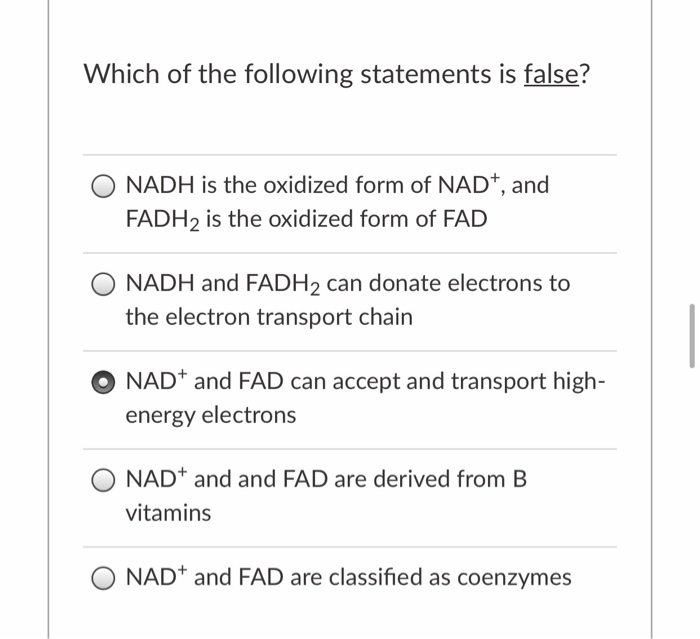
Task: Click the answer text 'NAD+ and FAD are classified as coenzymes'
Action: (349, 577)
